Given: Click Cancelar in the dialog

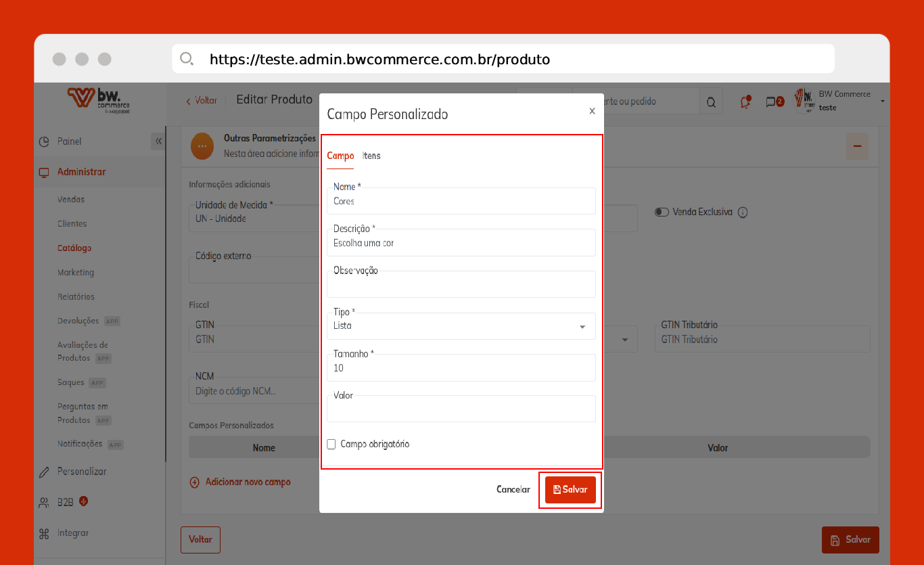Looking at the screenshot, I should pos(513,490).
